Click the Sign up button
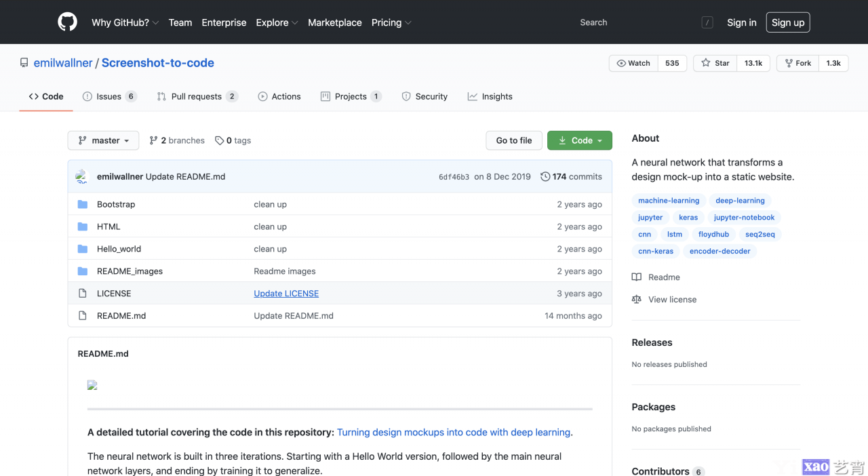The image size is (868, 476). pyautogui.click(x=788, y=22)
